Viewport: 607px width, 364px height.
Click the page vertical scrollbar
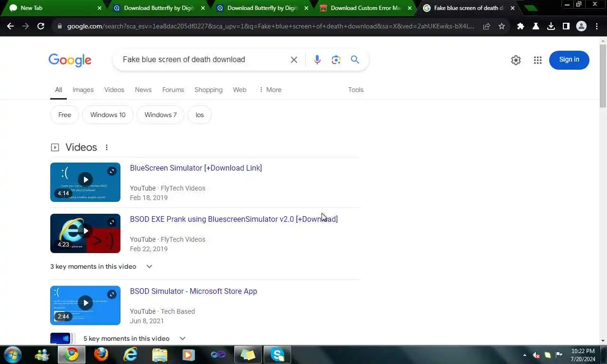[603, 76]
